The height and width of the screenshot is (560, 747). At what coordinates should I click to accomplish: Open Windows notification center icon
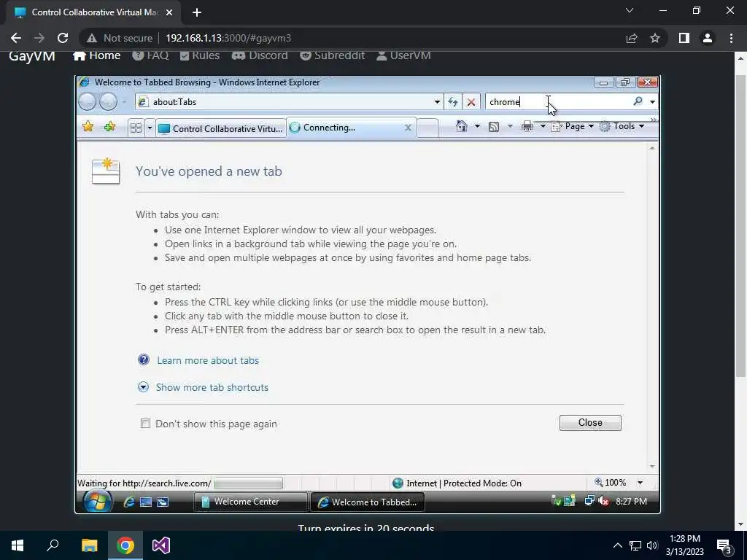coord(724,545)
